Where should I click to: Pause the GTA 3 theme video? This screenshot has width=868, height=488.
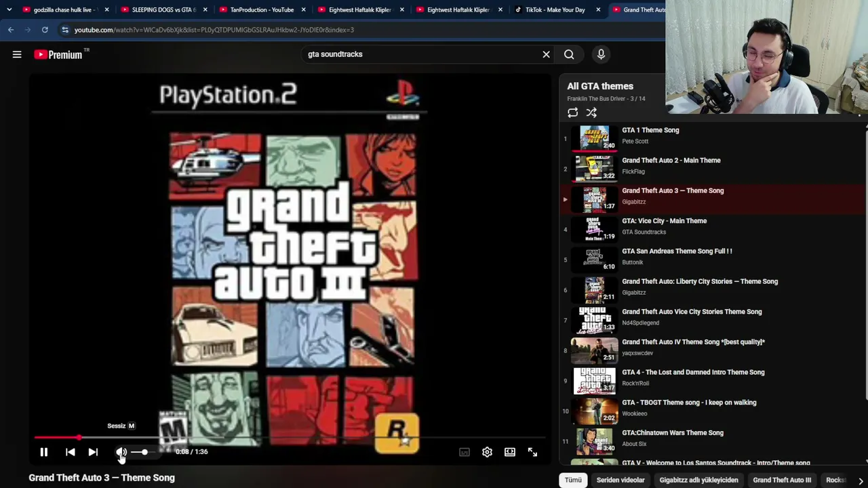pos(43,452)
